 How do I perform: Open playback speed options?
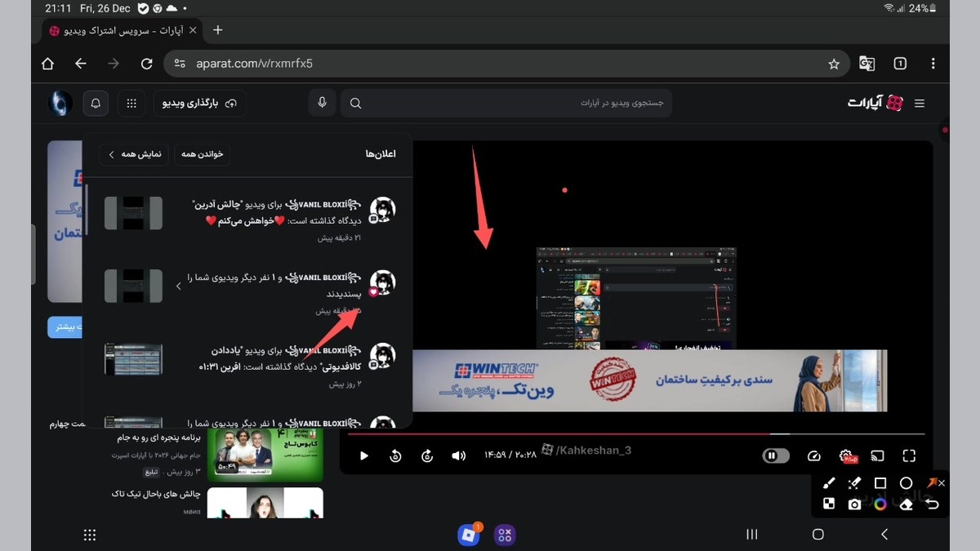(813, 456)
